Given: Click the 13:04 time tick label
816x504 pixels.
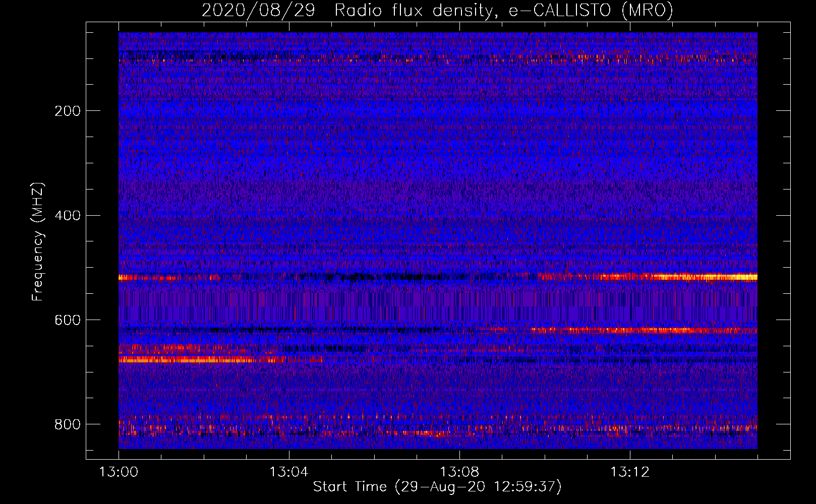Looking at the screenshot, I should point(289,472).
